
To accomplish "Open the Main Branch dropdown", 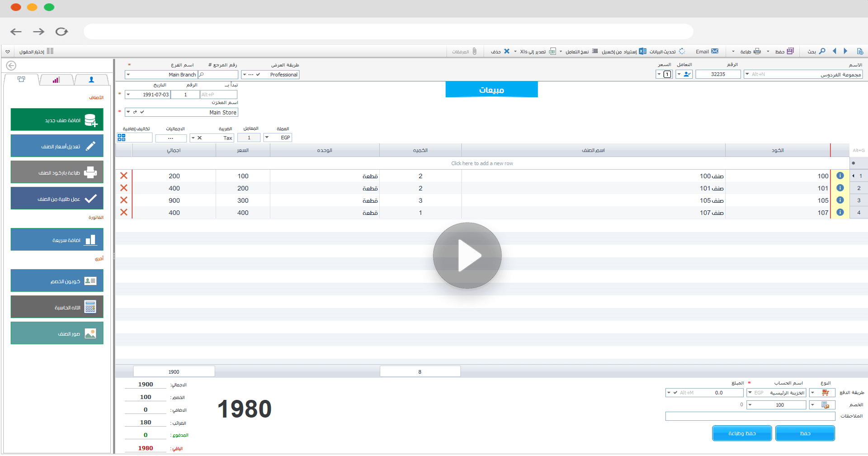I will 128,75.
